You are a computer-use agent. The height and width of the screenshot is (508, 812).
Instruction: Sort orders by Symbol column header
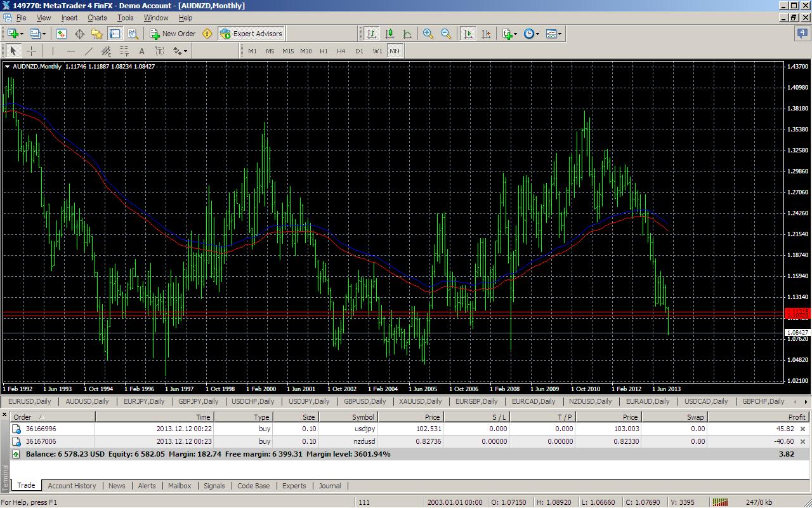(348, 417)
